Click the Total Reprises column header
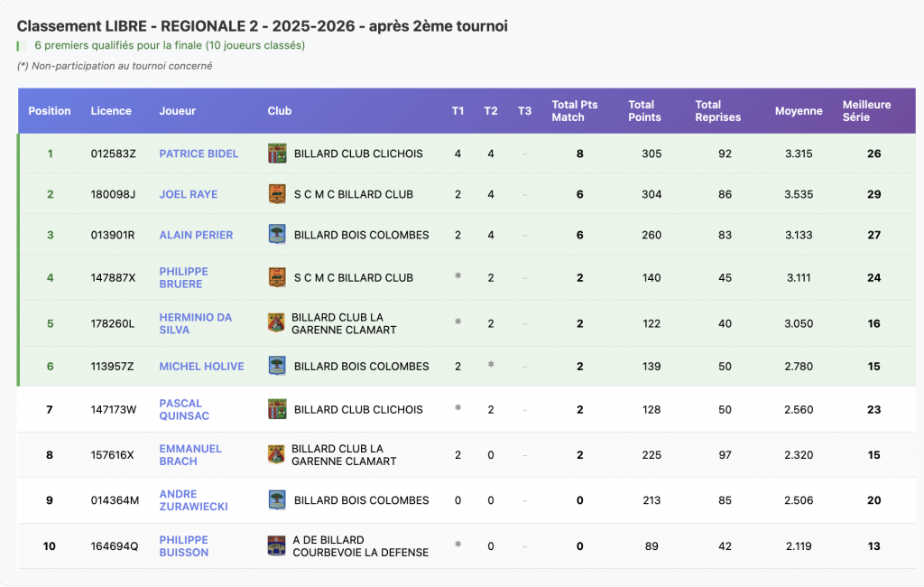Image resolution: width=924 pixels, height=587 pixels. (717, 111)
